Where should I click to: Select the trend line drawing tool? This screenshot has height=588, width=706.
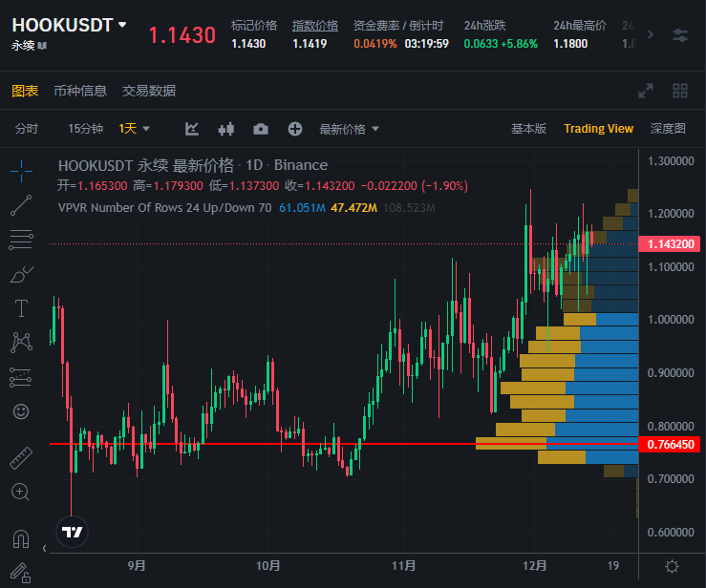point(20,205)
